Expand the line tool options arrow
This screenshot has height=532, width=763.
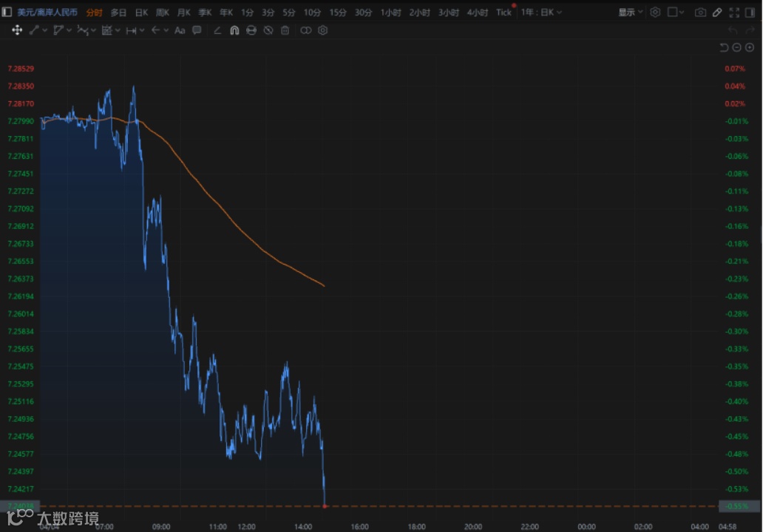tap(45, 30)
